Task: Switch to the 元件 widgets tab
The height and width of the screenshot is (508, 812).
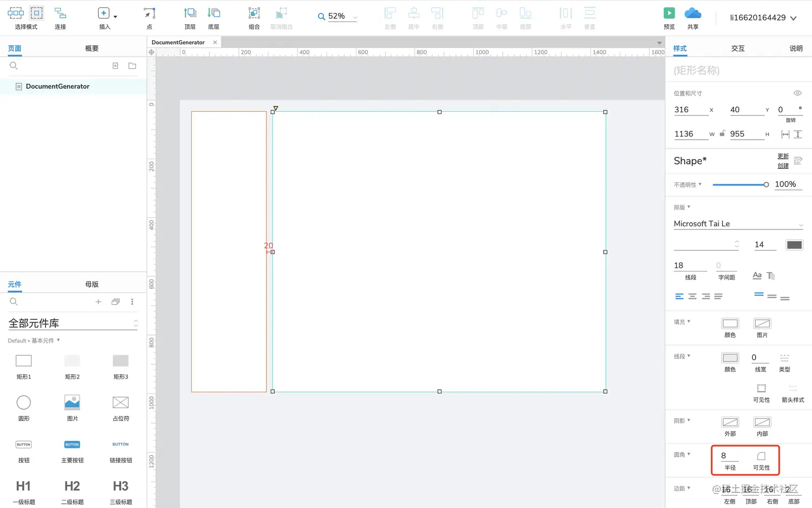Action: pyautogui.click(x=15, y=284)
